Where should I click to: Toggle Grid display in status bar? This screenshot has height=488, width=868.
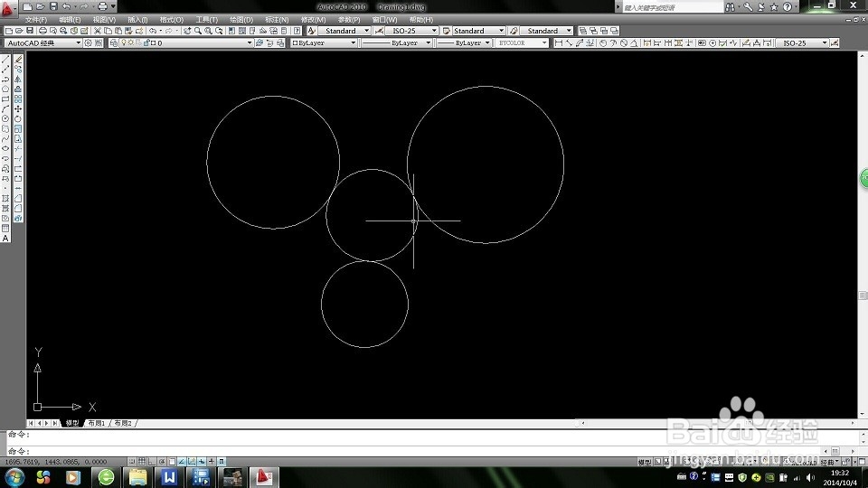[142, 462]
